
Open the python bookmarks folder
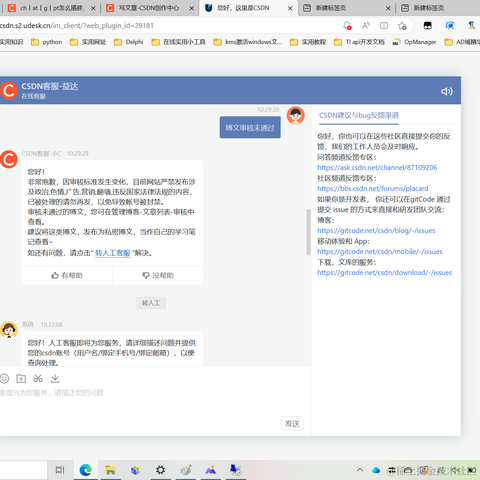point(47,42)
